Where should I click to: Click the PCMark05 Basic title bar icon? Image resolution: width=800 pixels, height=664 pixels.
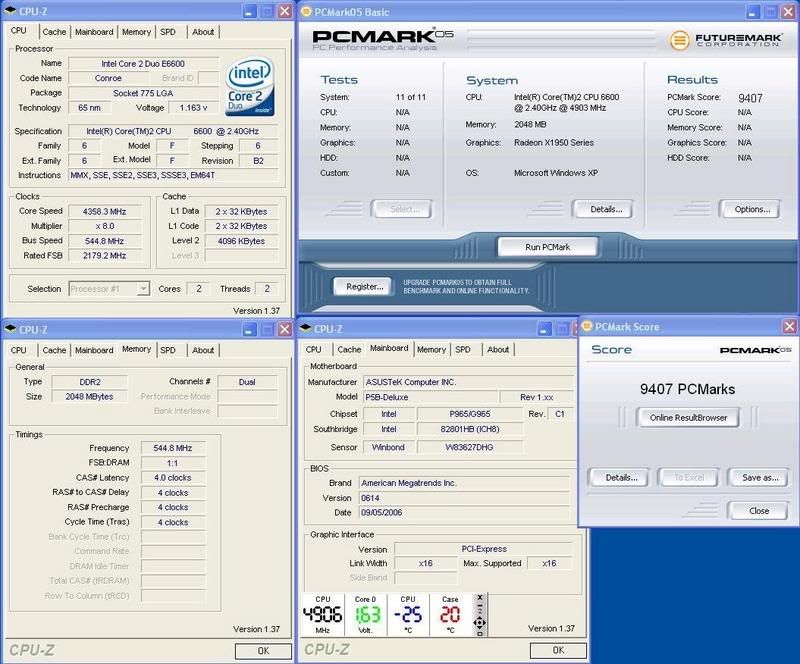(306, 11)
